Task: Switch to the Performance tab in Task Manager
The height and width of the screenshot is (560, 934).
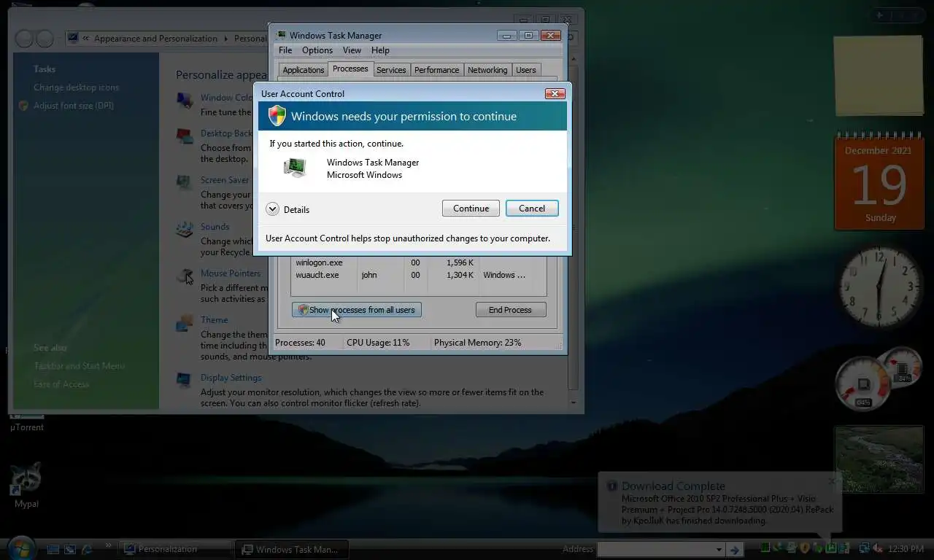Action: (437, 70)
